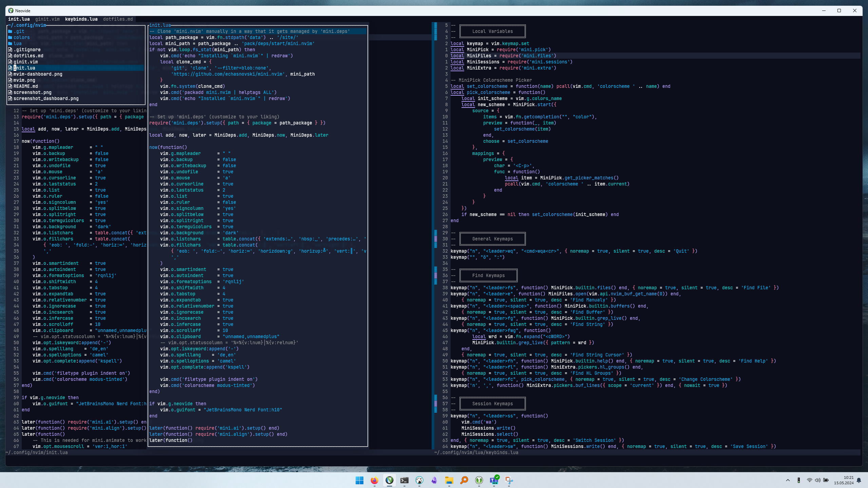Open Firefox from the taskbar
The image size is (868, 488).
pos(374,480)
